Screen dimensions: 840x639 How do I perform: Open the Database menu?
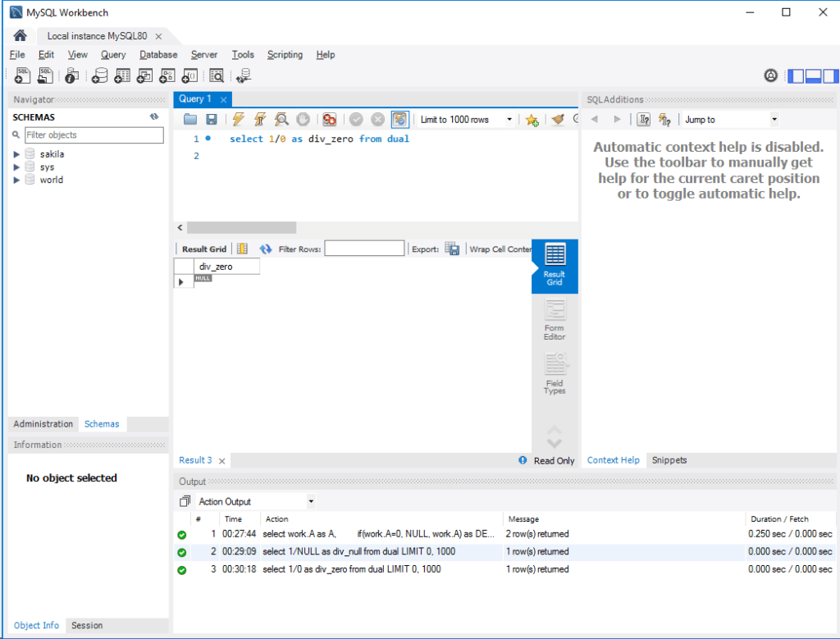tap(158, 55)
